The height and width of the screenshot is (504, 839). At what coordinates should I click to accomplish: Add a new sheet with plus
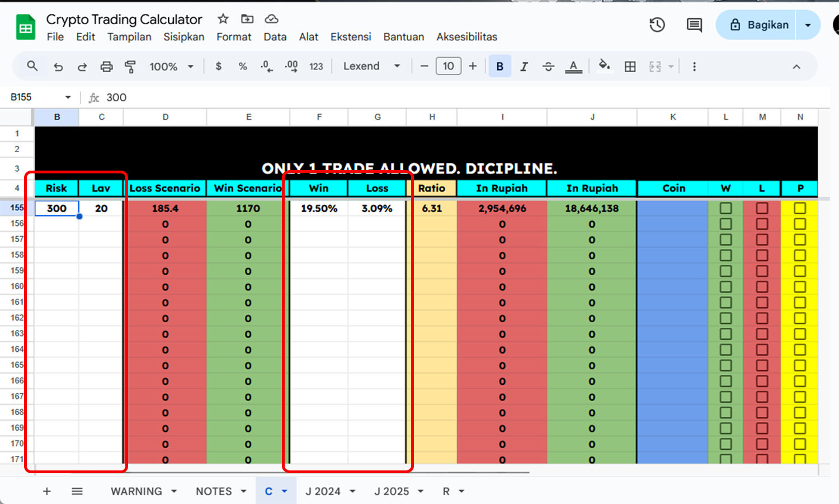tap(47, 491)
